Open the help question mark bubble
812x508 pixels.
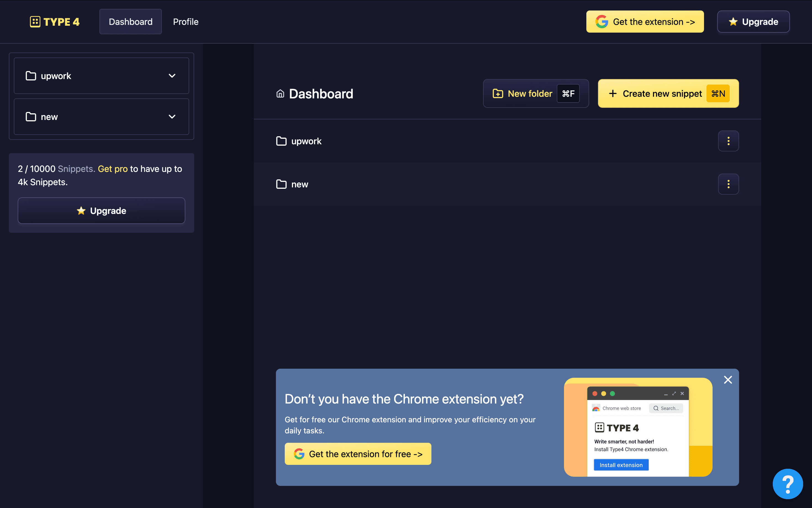(x=787, y=484)
